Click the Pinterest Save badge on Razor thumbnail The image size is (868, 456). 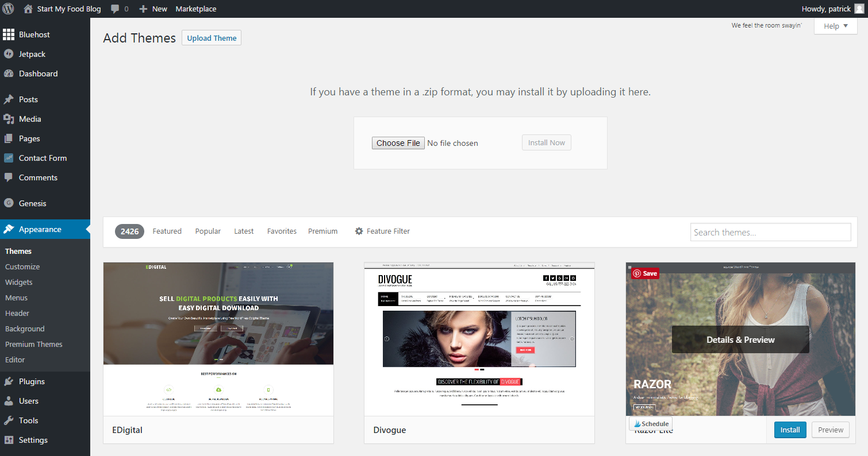645,273
